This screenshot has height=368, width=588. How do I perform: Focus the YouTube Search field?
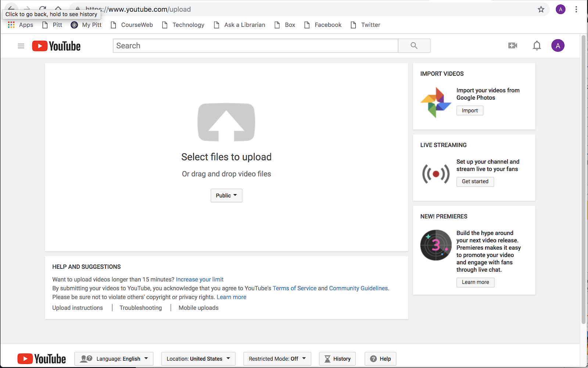(255, 46)
